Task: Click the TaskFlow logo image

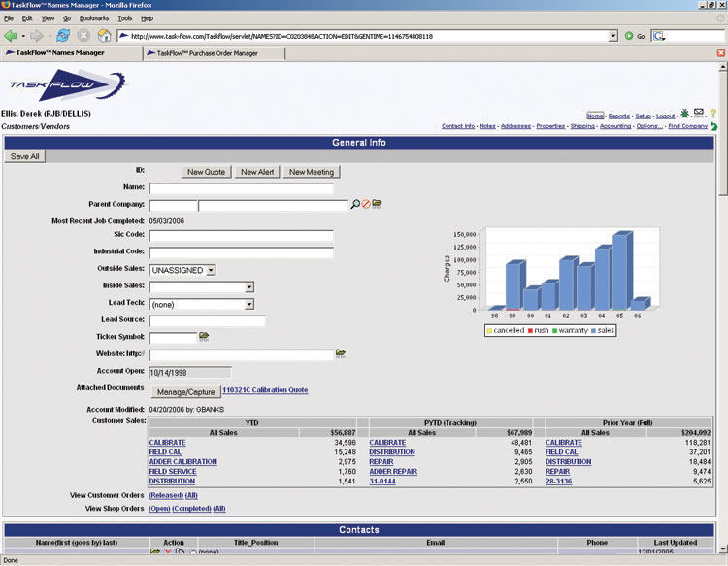Action: point(68,85)
